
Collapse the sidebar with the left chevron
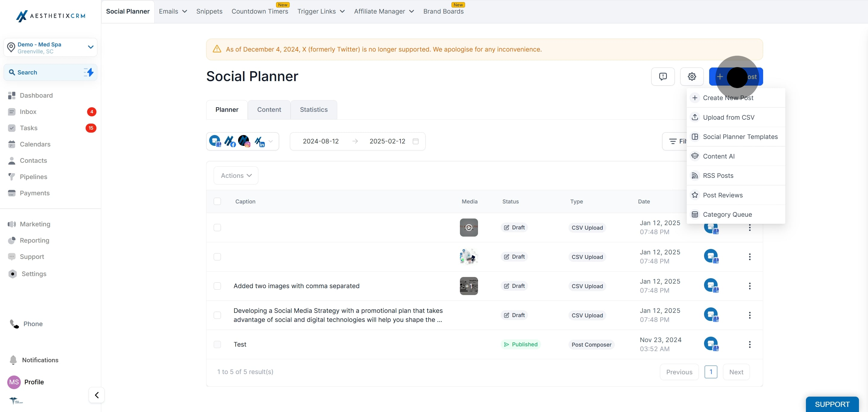97,395
